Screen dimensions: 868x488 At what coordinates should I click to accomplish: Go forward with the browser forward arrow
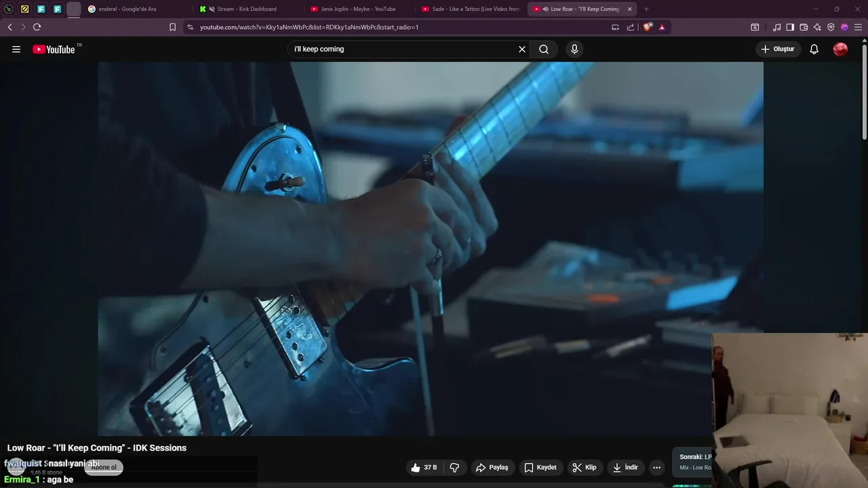point(23,27)
